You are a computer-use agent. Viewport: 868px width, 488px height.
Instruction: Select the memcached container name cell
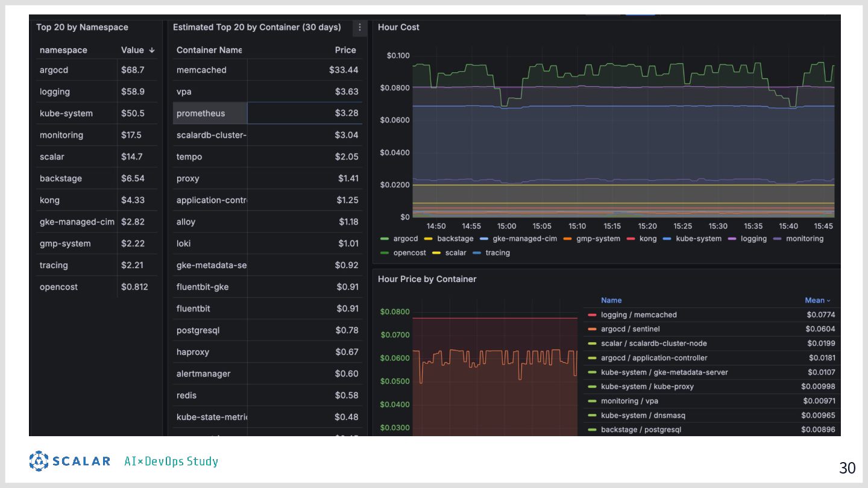coord(201,70)
